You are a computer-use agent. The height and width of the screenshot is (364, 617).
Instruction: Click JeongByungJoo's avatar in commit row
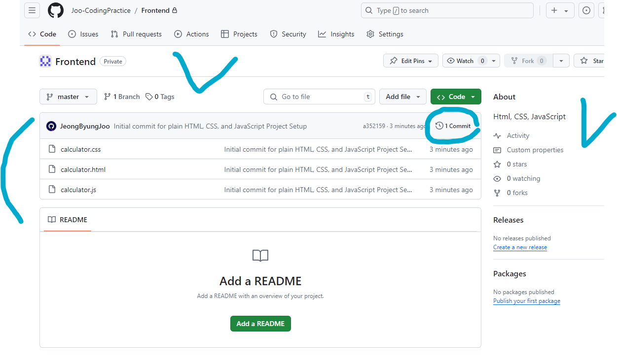click(x=51, y=126)
